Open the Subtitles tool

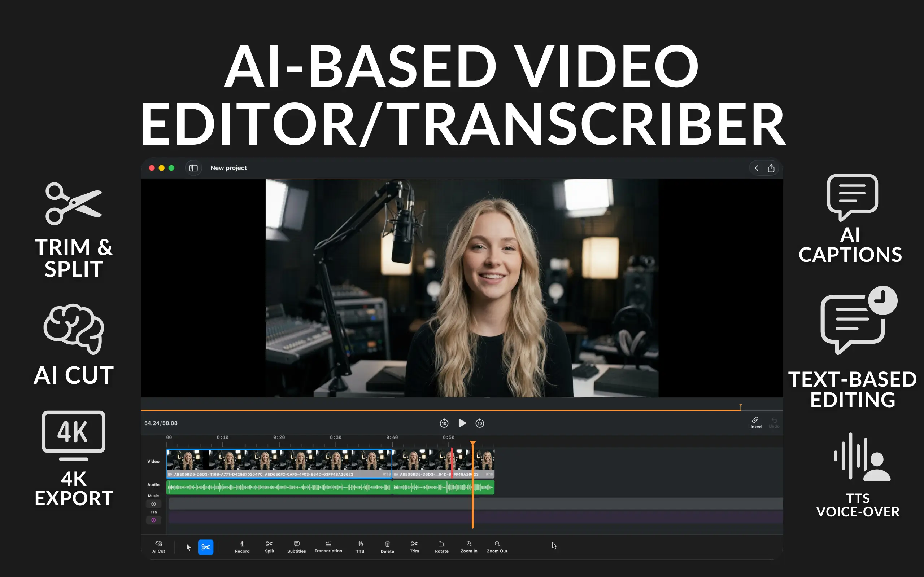296,546
